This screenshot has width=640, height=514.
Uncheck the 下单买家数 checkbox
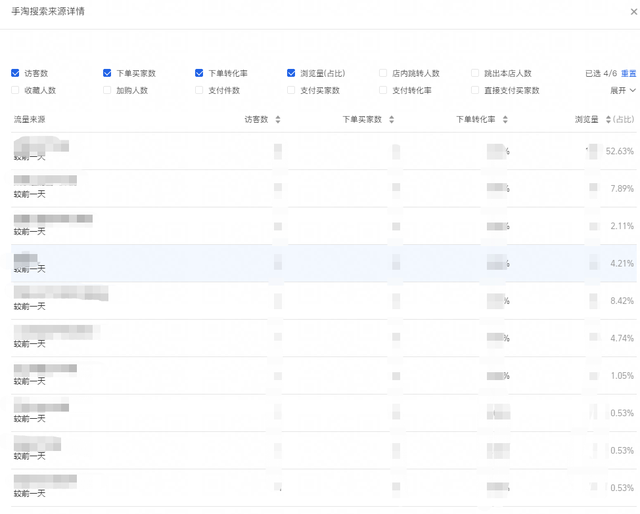[107, 73]
